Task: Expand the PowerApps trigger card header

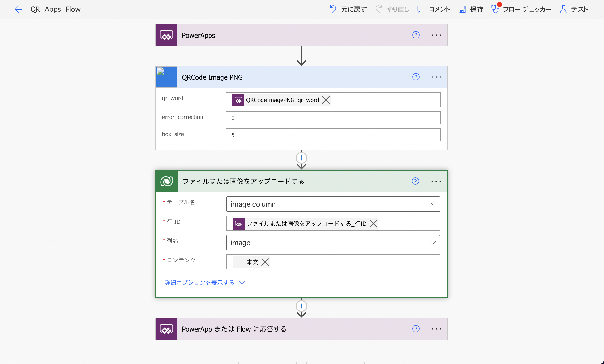Action: 302,35
